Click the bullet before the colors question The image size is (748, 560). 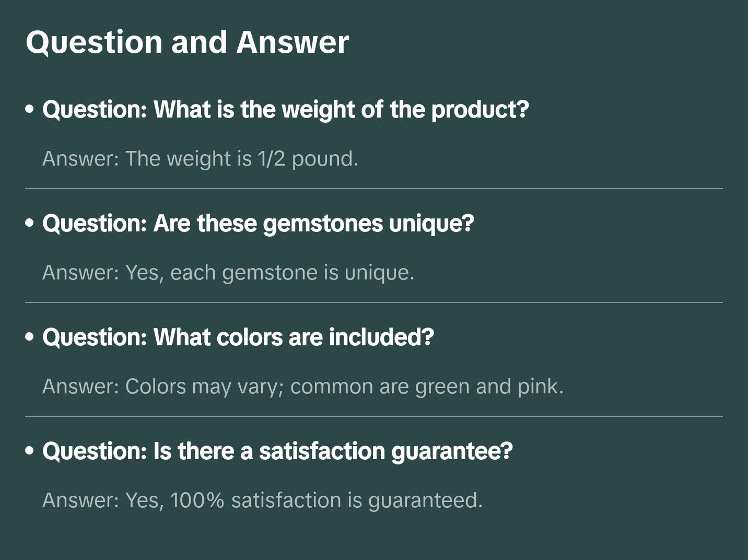coord(30,337)
